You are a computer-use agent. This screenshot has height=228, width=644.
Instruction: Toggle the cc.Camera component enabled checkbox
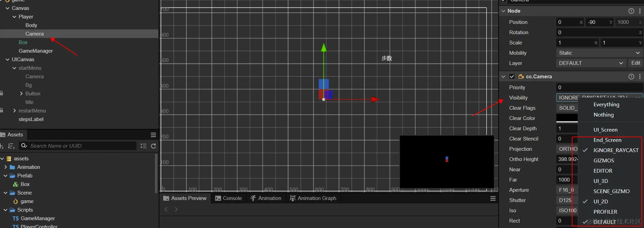[x=512, y=77]
